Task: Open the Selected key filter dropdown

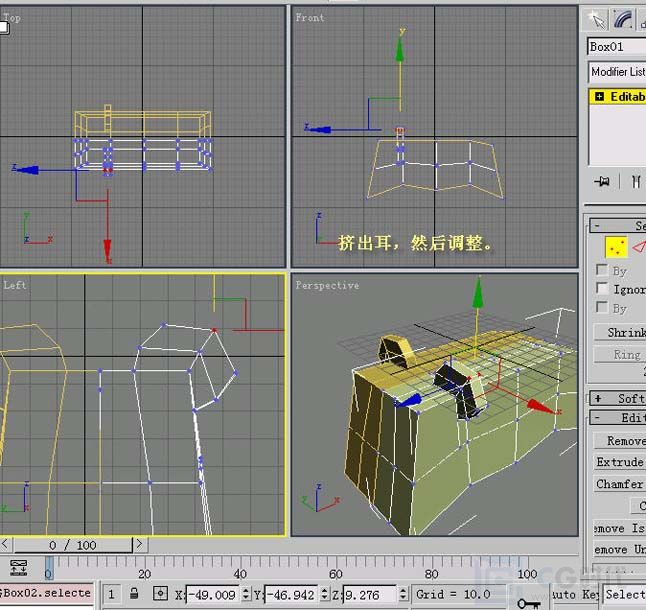Action: 625,594
